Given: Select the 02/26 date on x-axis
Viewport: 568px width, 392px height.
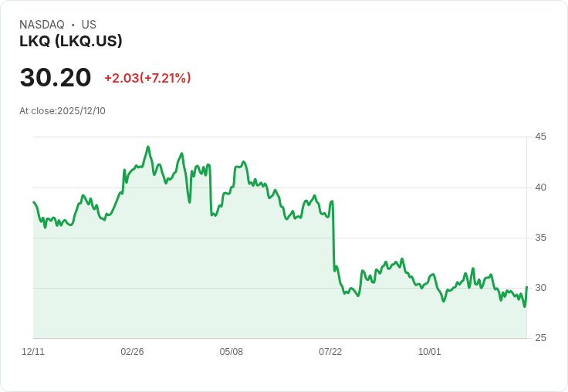Looking at the screenshot, I should pyautogui.click(x=132, y=351).
